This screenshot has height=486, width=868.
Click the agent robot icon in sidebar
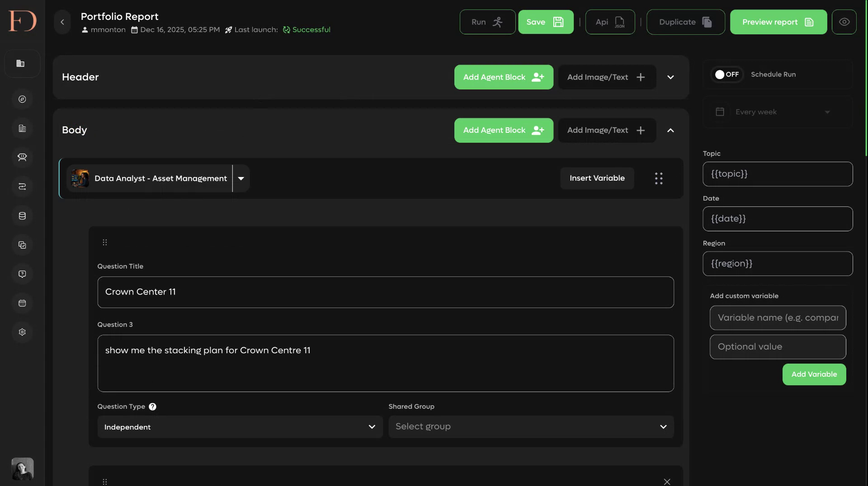[x=22, y=157]
